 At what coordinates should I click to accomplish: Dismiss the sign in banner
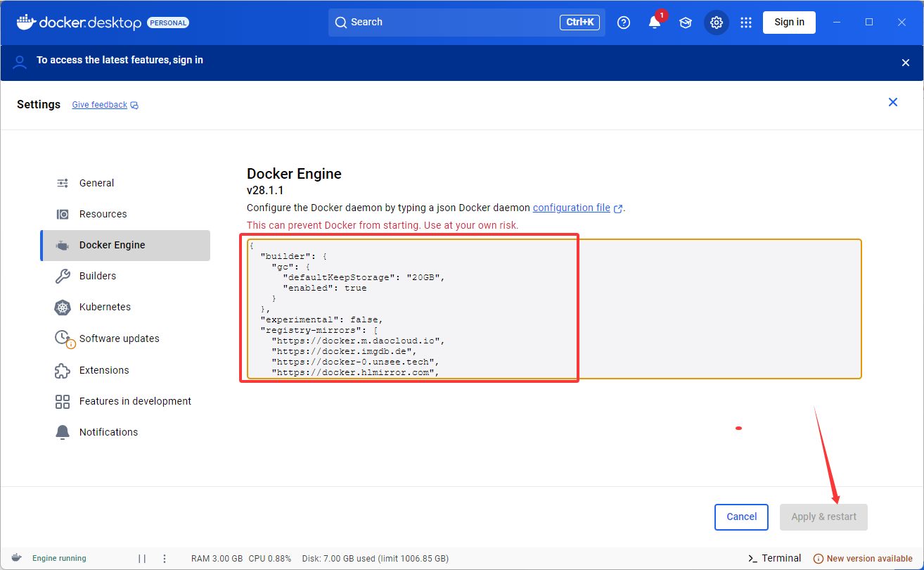coord(906,63)
